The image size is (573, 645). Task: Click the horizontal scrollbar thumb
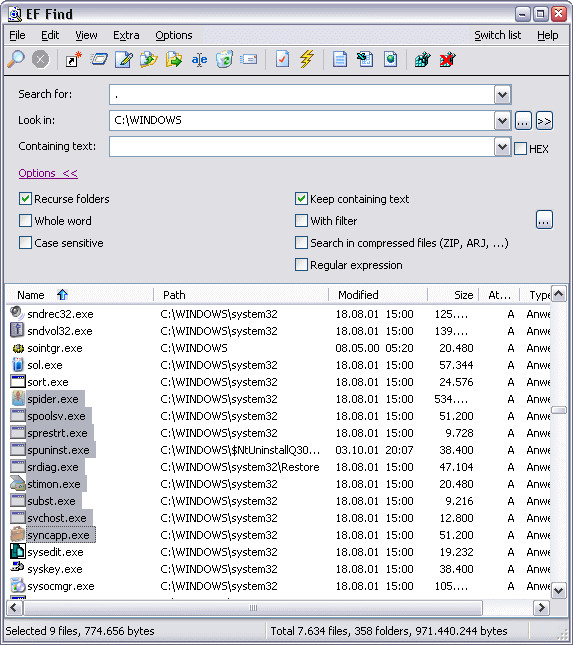[x=253, y=608]
